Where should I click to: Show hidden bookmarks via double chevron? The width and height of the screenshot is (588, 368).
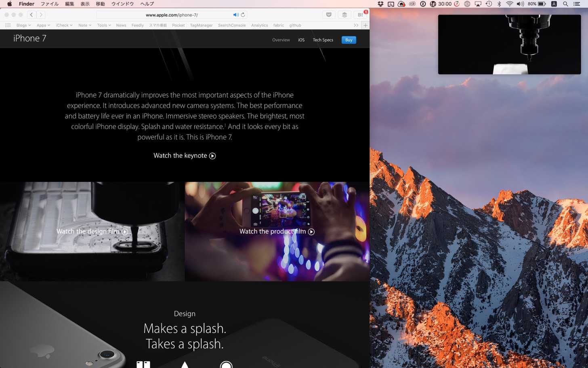[356, 25]
